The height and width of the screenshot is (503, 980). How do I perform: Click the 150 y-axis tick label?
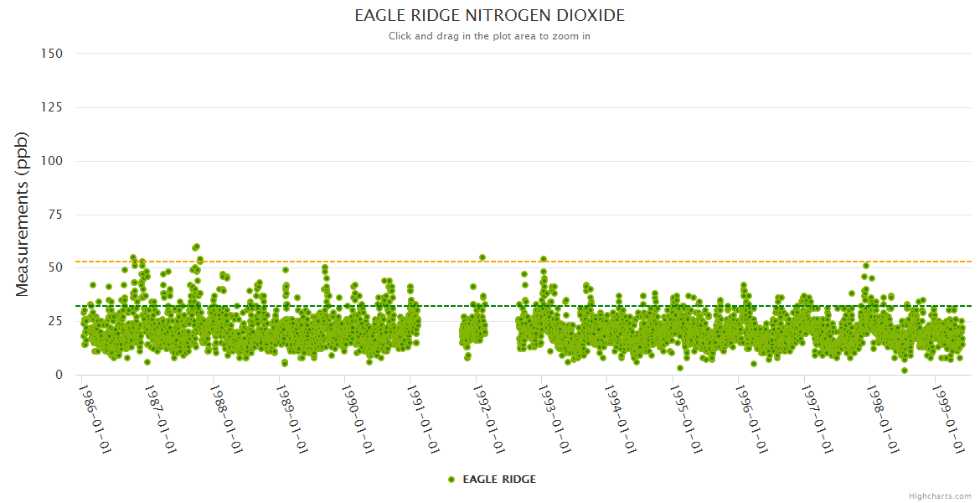(x=52, y=54)
